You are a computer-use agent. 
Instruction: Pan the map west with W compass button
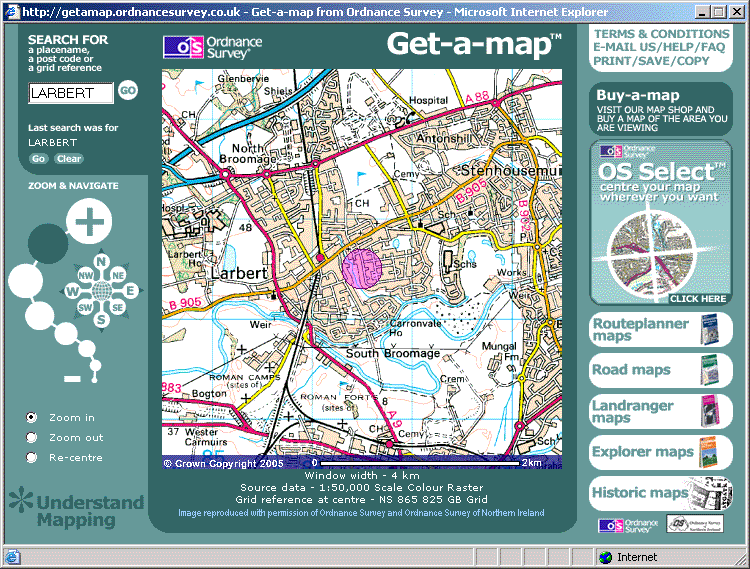(72, 291)
